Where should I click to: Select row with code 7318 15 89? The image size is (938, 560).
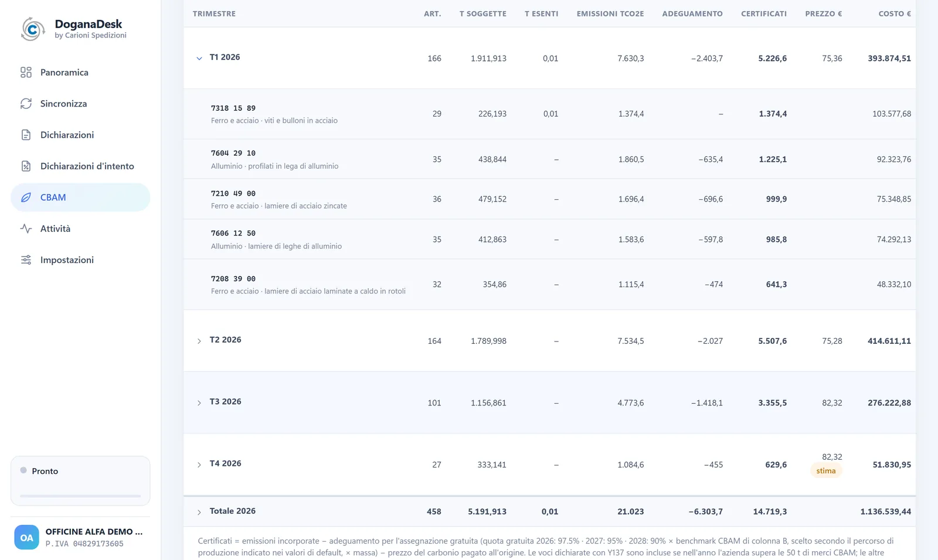coord(549,114)
